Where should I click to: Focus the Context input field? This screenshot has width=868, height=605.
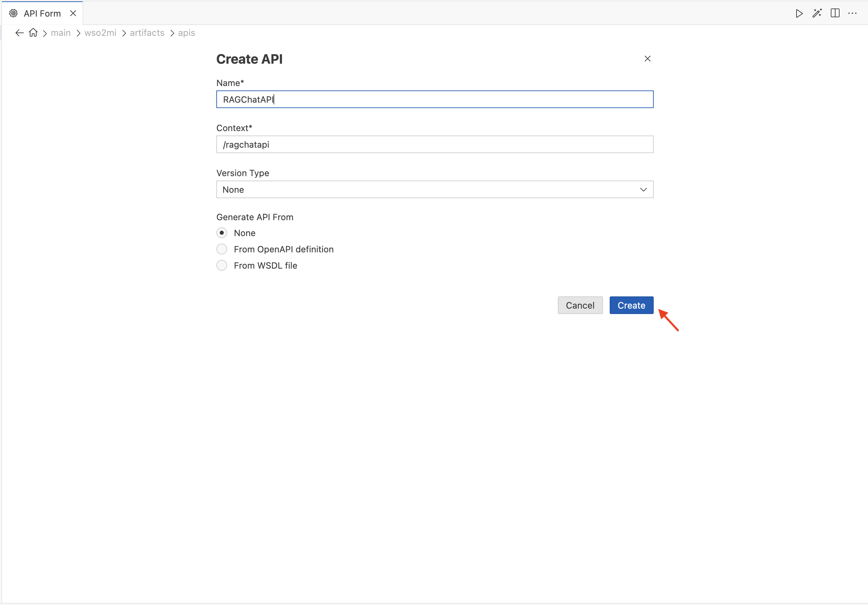pos(435,144)
